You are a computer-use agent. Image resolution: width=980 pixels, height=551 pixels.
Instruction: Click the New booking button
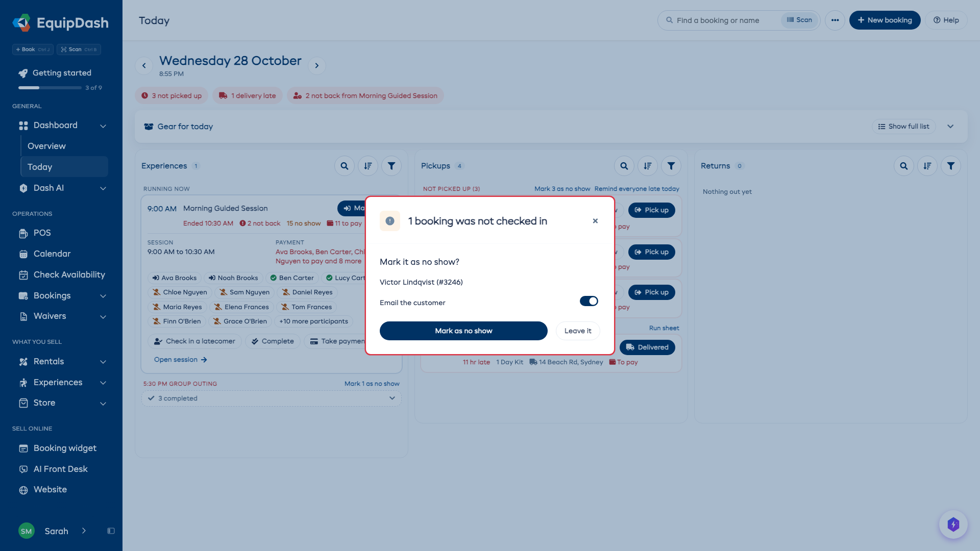[885, 20]
